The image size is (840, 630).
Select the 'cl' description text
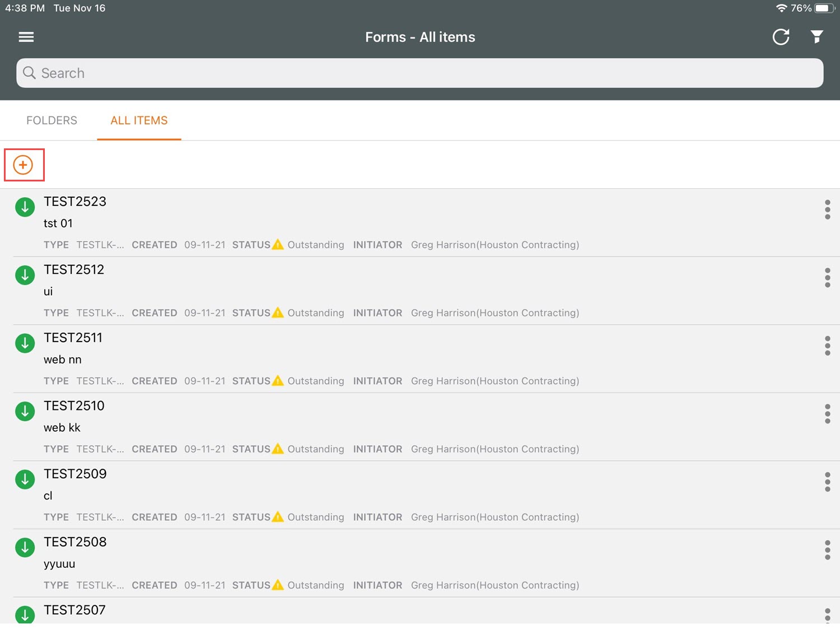pyautogui.click(x=48, y=496)
